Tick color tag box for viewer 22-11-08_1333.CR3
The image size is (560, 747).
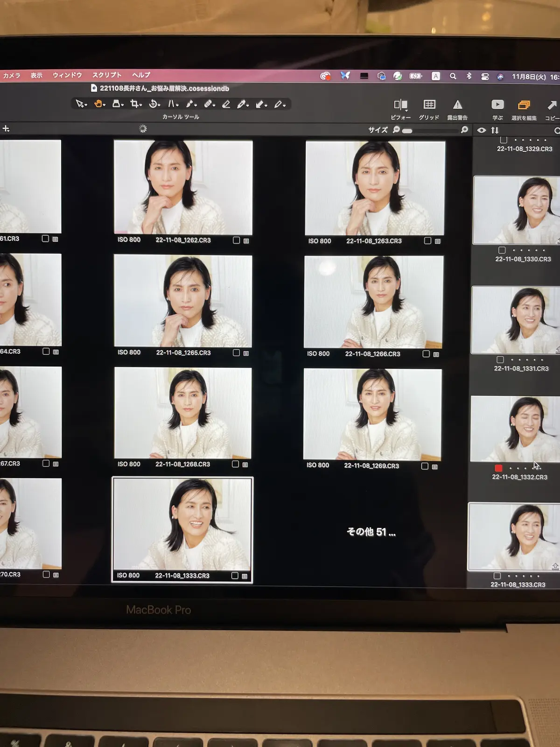click(x=235, y=575)
